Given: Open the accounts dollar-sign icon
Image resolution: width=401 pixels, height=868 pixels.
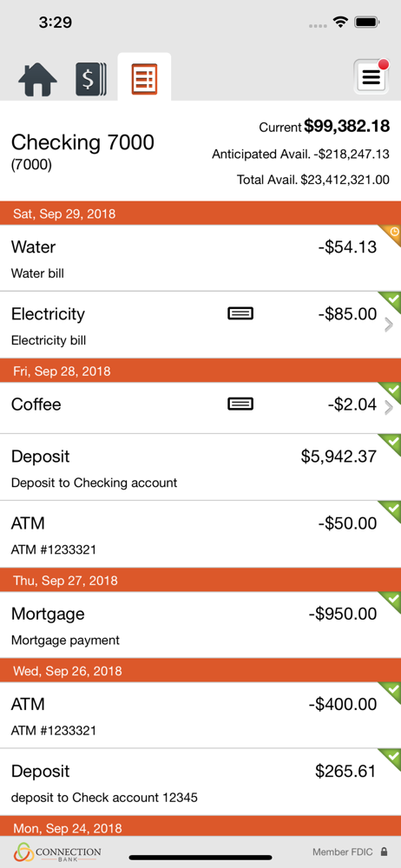Looking at the screenshot, I should click(x=90, y=80).
